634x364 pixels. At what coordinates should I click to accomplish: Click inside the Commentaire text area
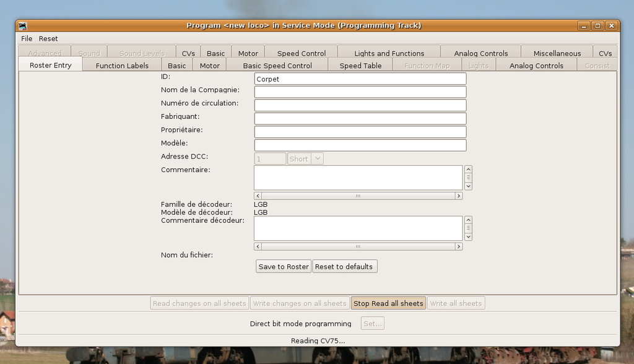pyautogui.click(x=358, y=178)
